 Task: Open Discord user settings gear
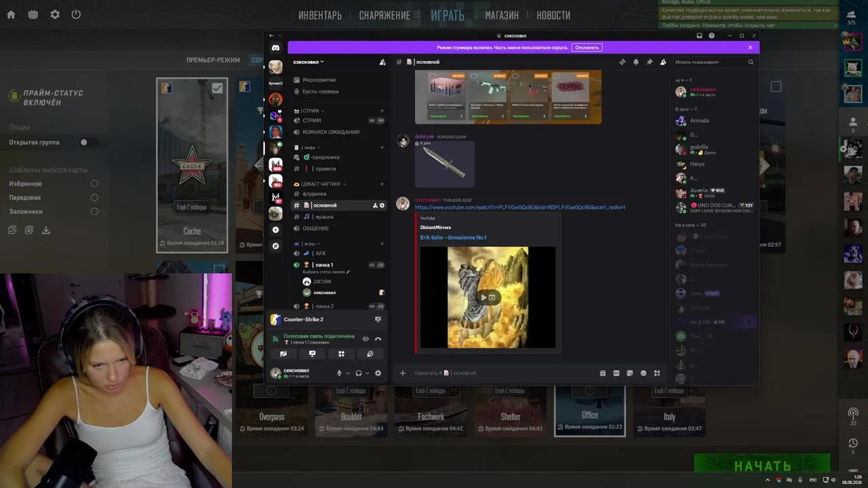[x=378, y=373]
